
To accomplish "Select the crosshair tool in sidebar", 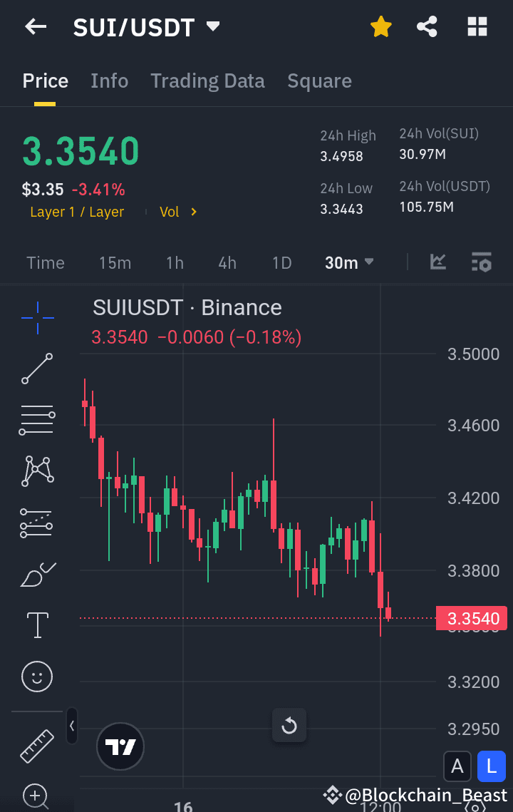I will coord(36,318).
